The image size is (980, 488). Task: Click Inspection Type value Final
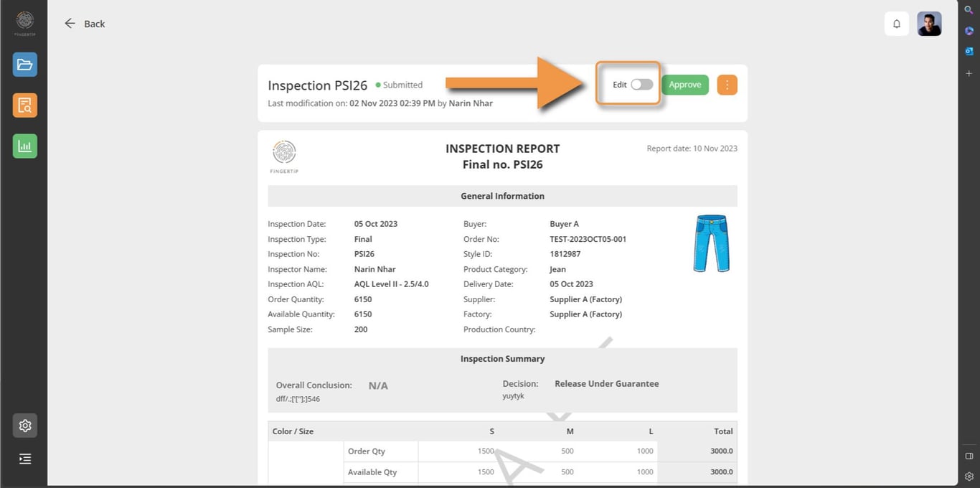pos(363,239)
